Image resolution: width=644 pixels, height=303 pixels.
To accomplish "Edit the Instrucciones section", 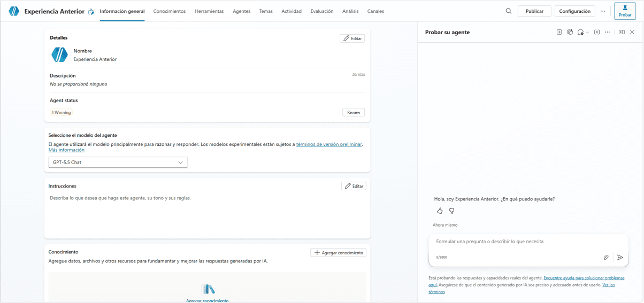I will pos(354,186).
